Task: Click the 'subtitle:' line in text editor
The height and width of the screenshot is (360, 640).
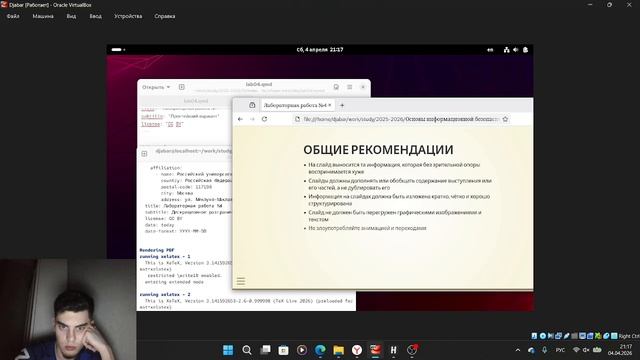Action: click(x=180, y=116)
